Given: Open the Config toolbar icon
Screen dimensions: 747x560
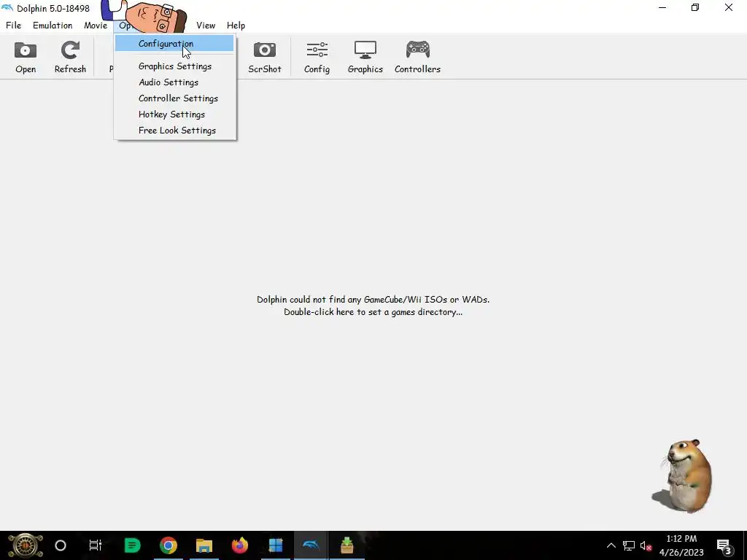Looking at the screenshot, I should click(x=317, y=57).
